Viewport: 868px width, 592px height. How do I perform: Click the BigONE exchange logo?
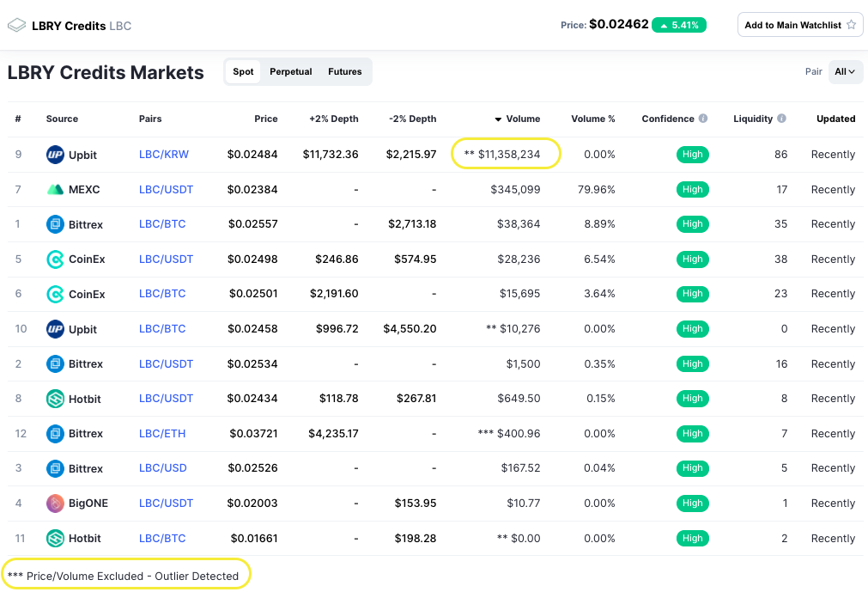(55, 504)
